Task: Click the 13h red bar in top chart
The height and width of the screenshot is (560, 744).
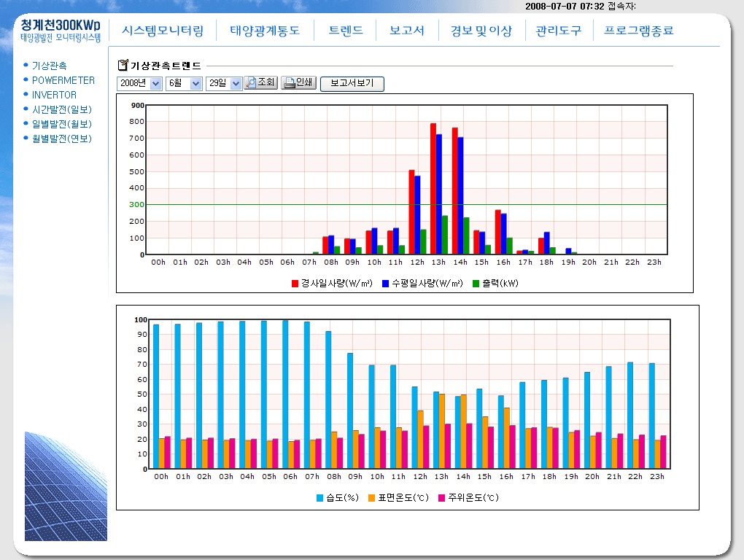Action: click(433, 189)
